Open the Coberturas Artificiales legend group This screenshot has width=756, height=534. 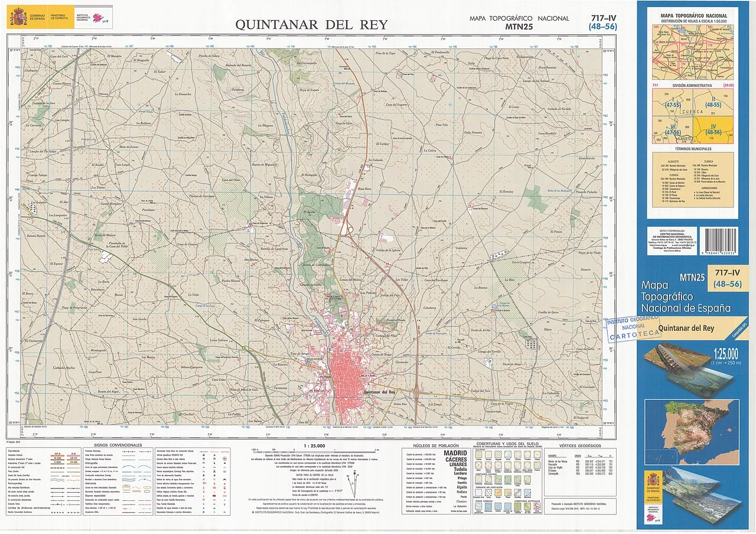click(527, 502)
